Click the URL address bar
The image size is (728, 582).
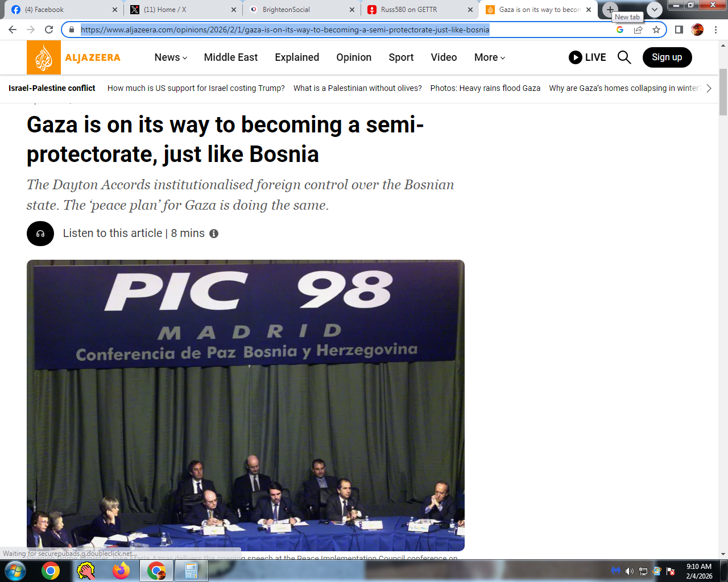coord(341,30)
